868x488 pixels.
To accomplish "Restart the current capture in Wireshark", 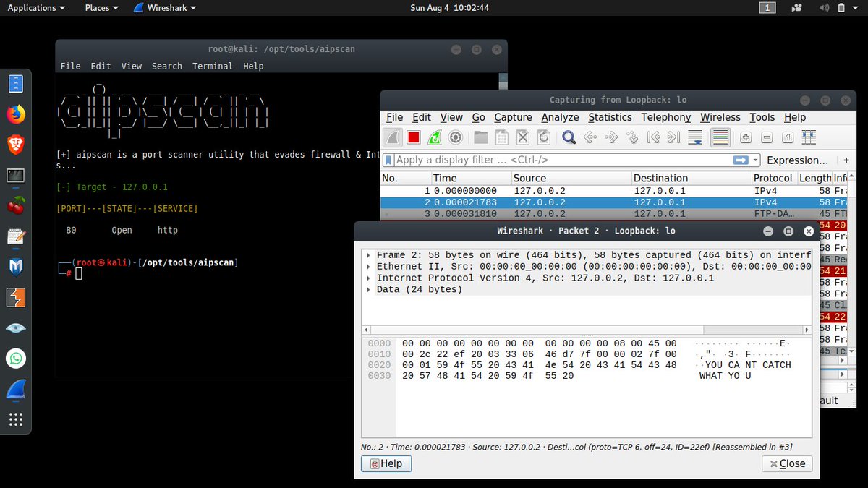I will coord(434,137).
